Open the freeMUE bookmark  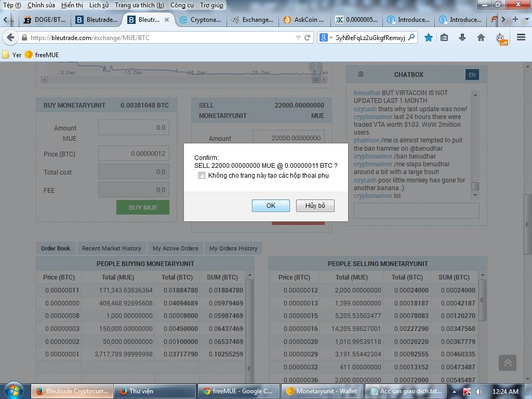coord(42,55)
